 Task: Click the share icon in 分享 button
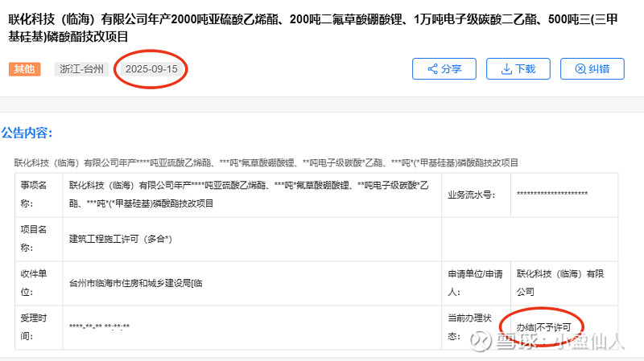click(432, 69)
